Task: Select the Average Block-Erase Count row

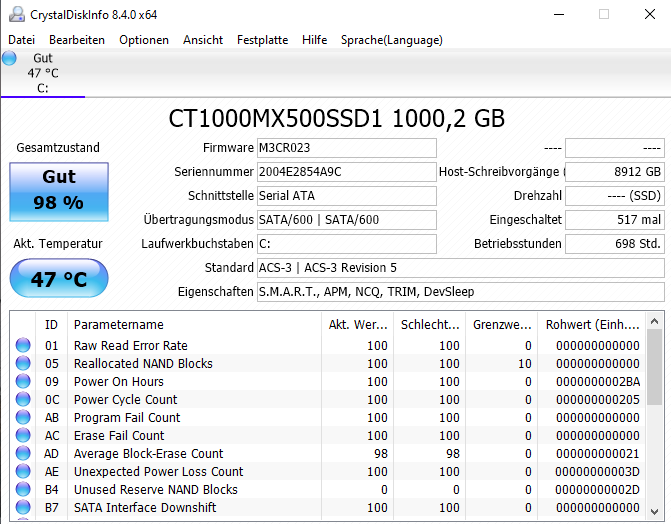Action: (x=328, y=453)
